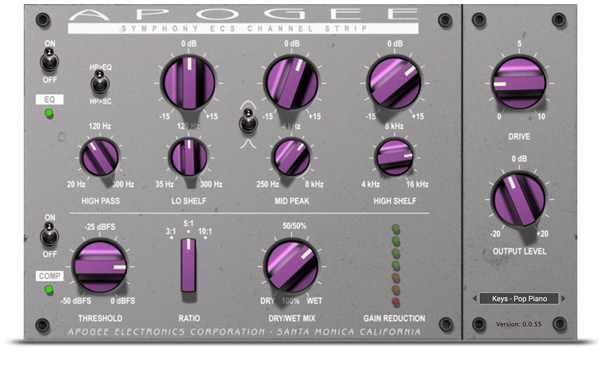The width and height of the screenshot is (600, 377).
Task: Click the High Shelf frequency knob
Action: (394, 157)
